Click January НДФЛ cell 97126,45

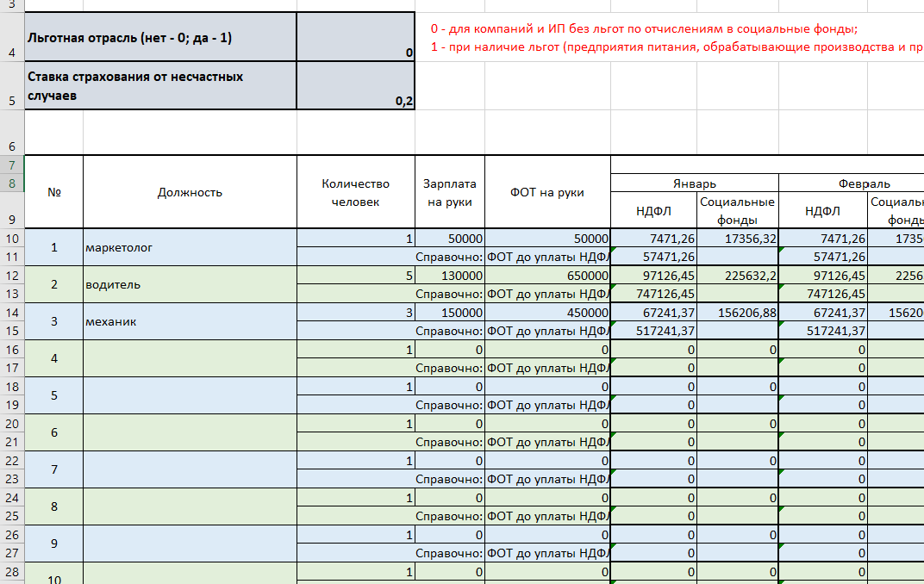point(653,276)
